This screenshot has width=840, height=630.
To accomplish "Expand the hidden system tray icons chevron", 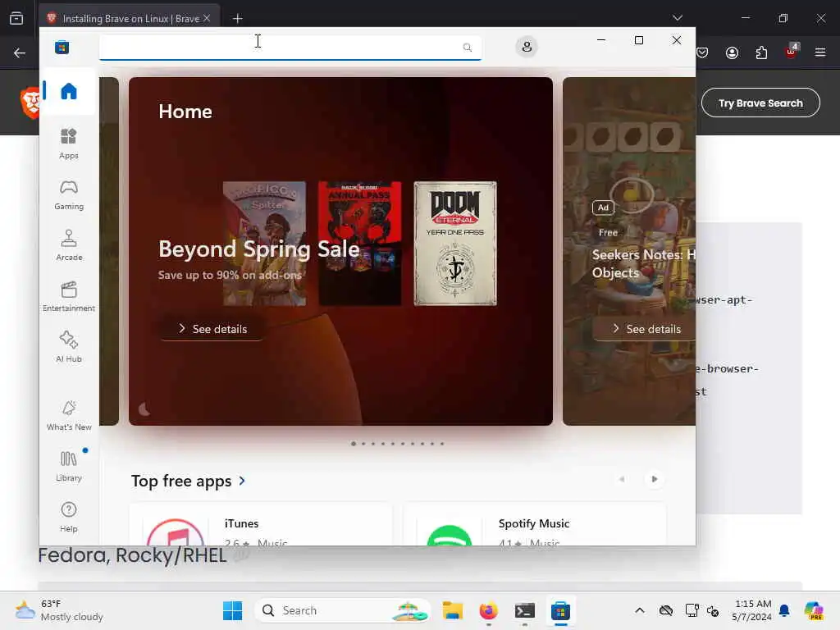I will click(x=640, y=610).
